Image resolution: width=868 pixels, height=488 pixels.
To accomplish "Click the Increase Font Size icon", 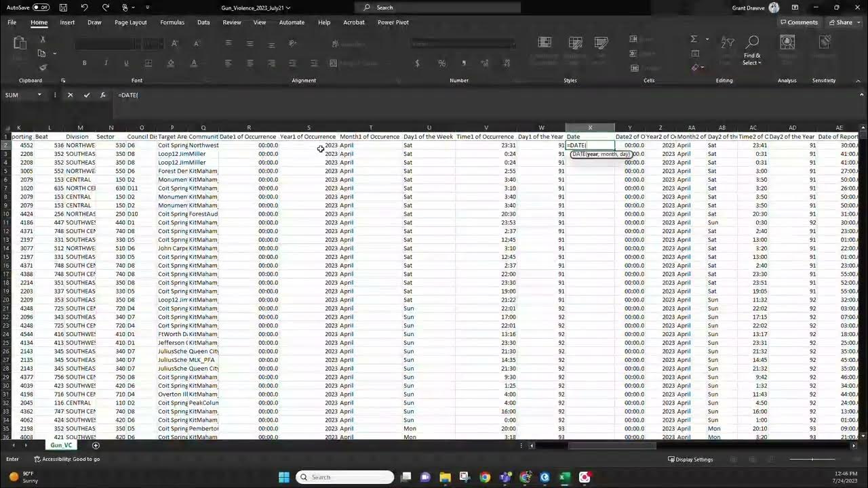I will tap(174, 43).
